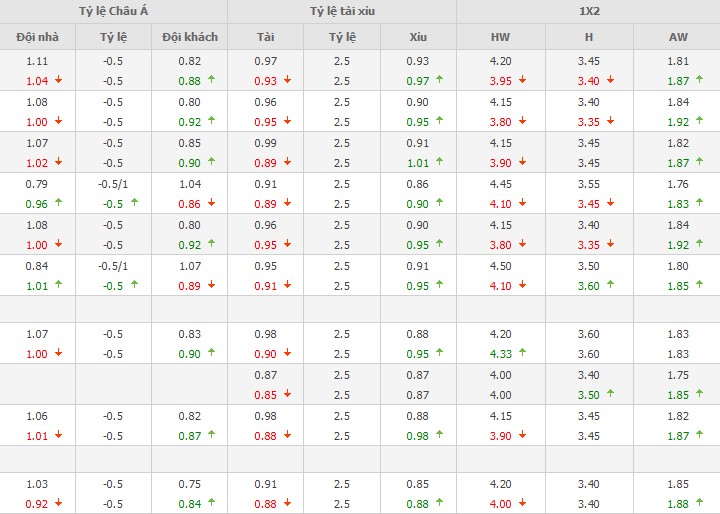Click the up arrow beside green 3.60

coord(610,285)
